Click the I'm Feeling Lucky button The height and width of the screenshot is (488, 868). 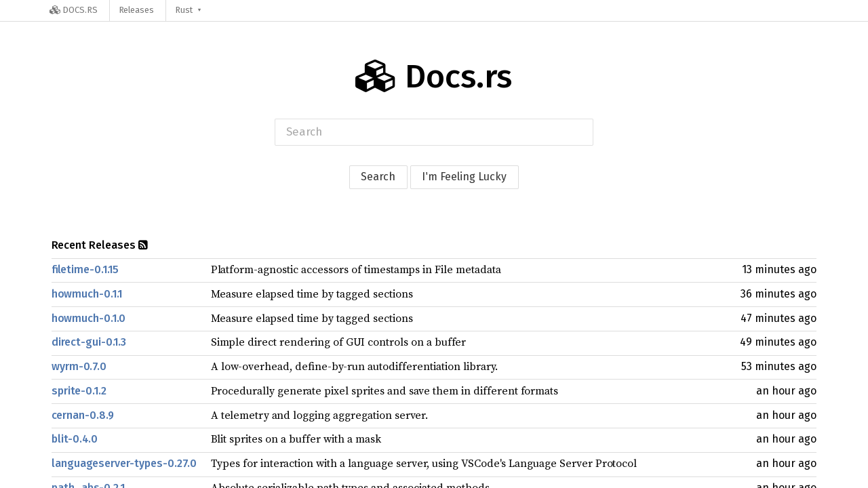(465, 177)
